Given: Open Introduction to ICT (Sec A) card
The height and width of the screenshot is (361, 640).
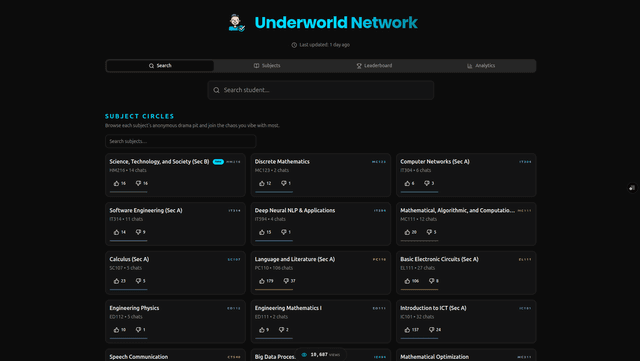Looking at the screenshot, I should 466,321.
